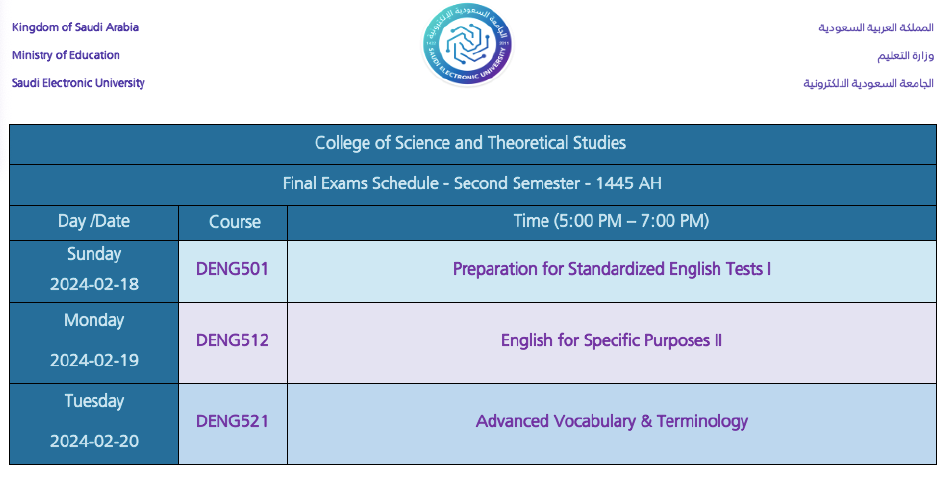Click the Day /Date column header
The width and height of the screenshot is (949, 481).
point(94,222)
